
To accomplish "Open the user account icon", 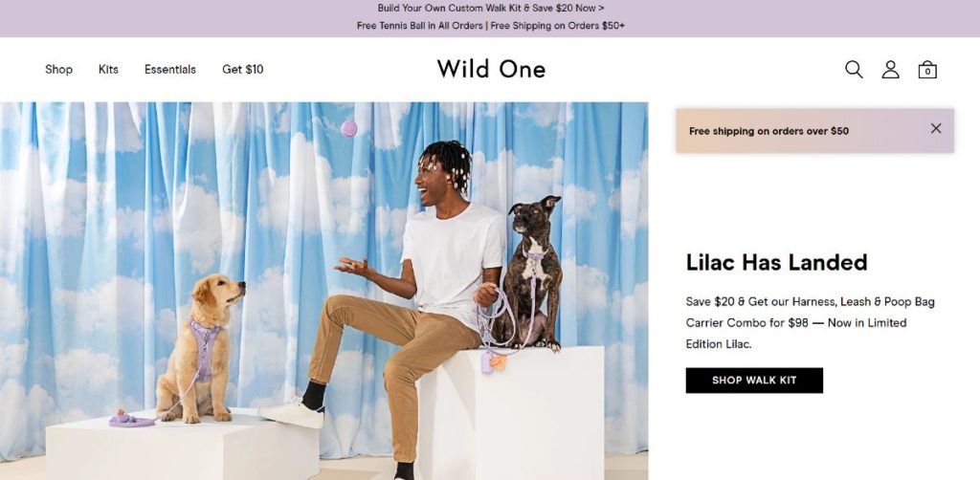I will tap(891, 69).
